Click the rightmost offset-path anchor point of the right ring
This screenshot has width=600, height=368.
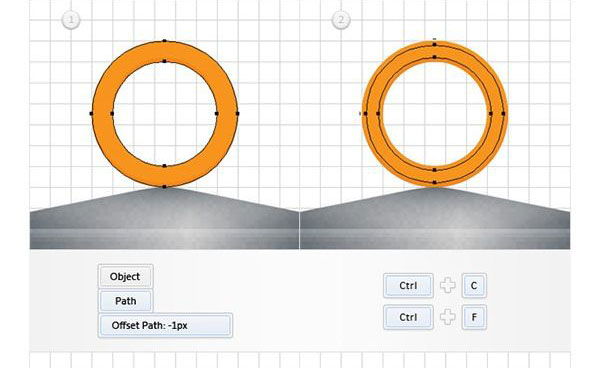click(x=503, y=114)
